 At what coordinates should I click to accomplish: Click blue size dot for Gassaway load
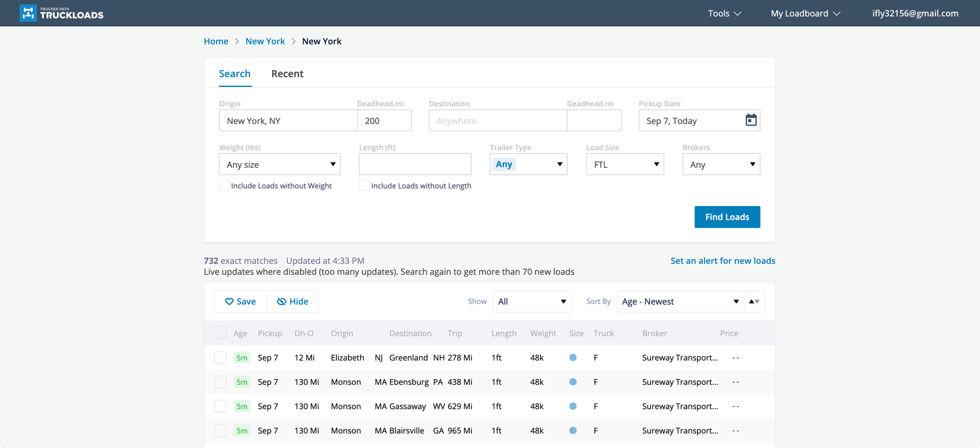(573, 406)
